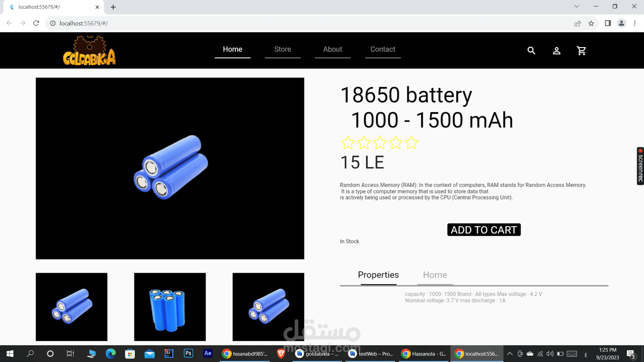
Task: Show hidden system tray icons
Action: click(x=509, y=354)
